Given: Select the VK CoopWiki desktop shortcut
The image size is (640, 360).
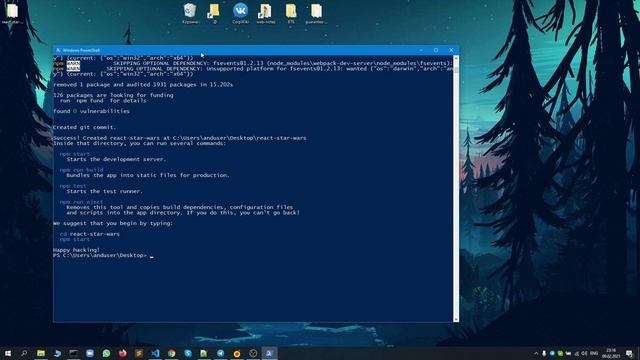Looking at the screenshot, I should (240, 13).
